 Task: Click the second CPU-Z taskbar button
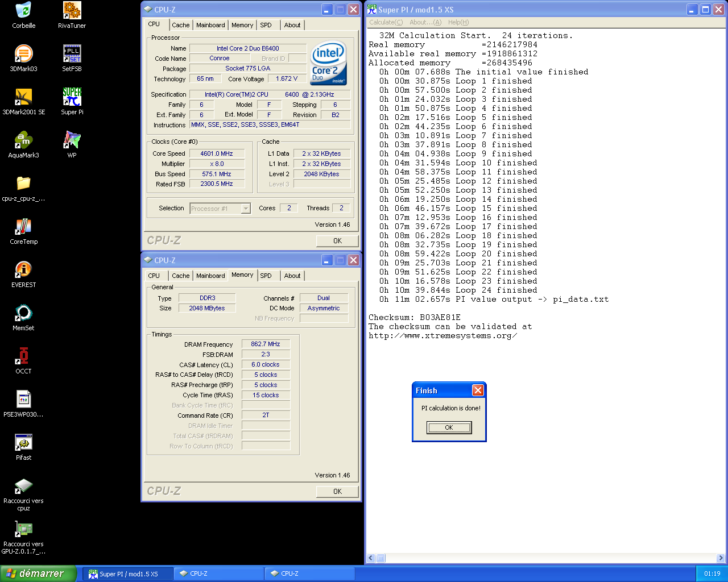point(310,574)
